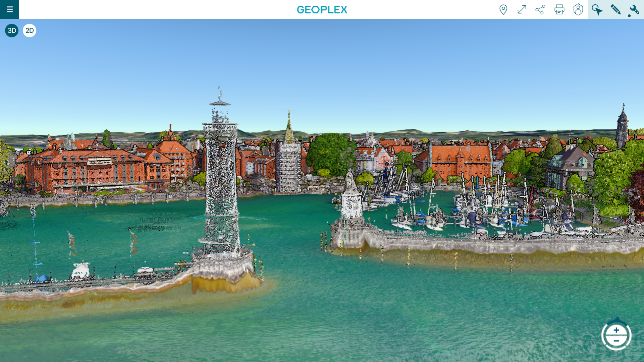
Task: Open the wrench tools menu
Action: click(x=634, y=9)
